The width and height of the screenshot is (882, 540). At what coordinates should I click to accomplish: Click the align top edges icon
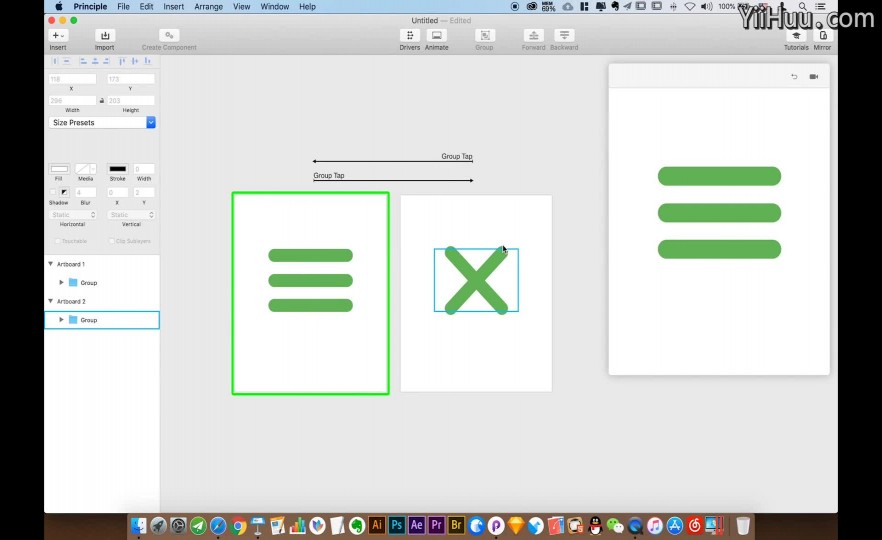[122, 61]
